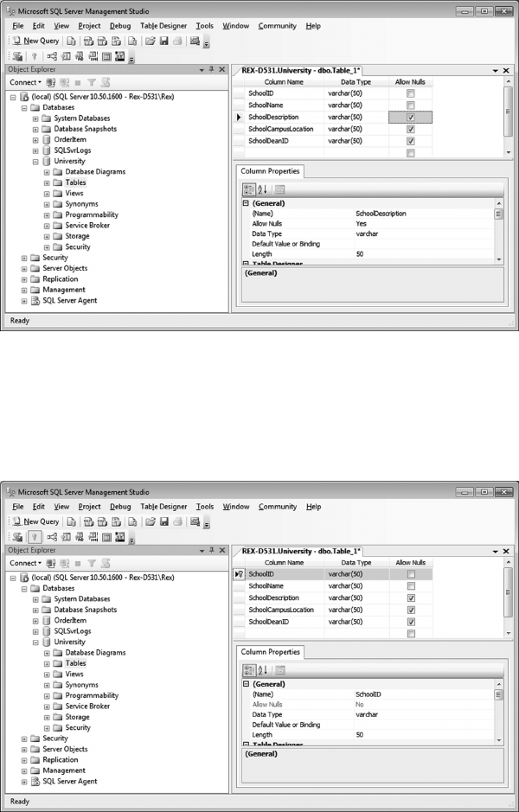The height and width of the screenshot is (812, 519).
Task: Select Service Broker folder in bottom window
Action: pos(87,707)
